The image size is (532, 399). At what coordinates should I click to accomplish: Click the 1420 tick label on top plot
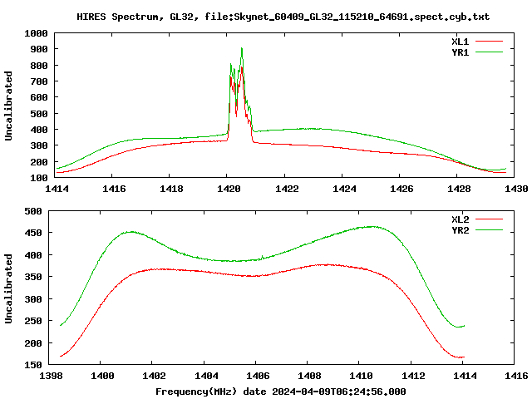229,189
